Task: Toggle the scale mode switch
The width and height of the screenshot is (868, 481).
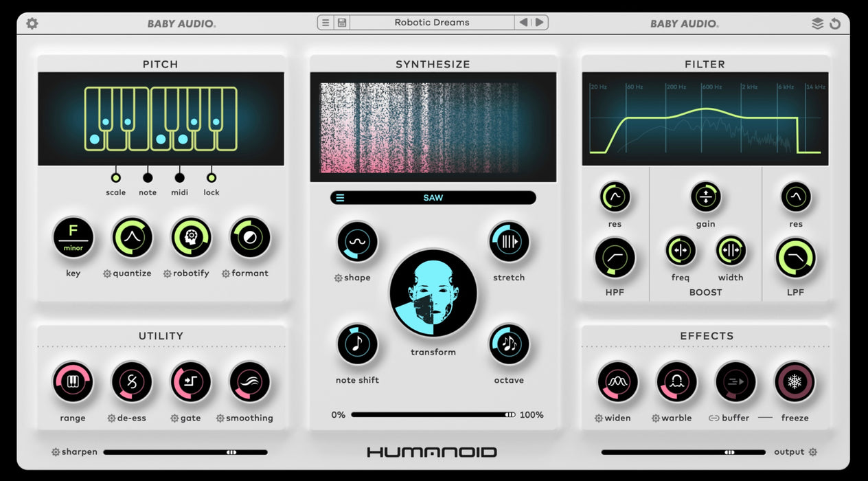Action: (115, 178)
